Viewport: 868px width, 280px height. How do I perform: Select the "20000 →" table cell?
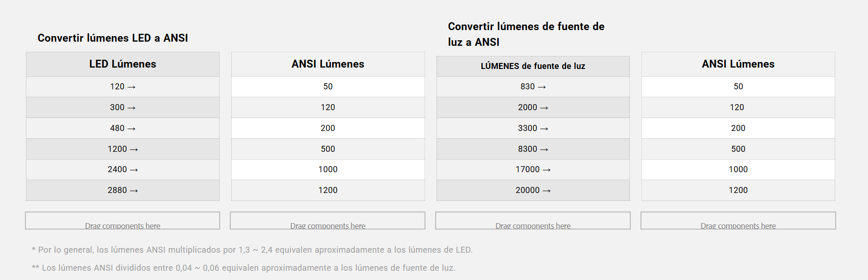[x=533, y=190]
